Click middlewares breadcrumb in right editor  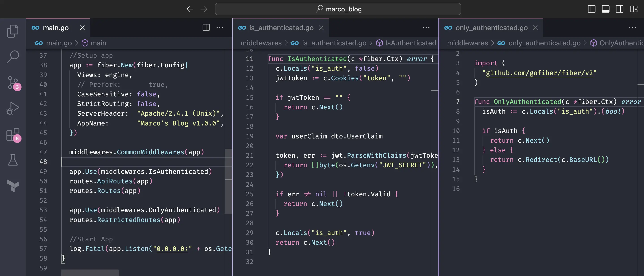tap(467, 43)
